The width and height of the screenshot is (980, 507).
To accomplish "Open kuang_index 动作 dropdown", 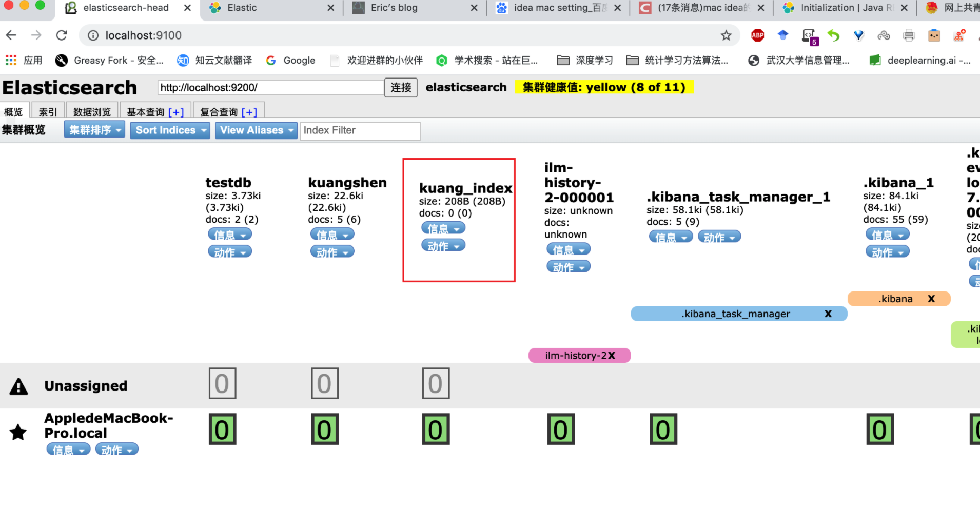I will point(443,246).
